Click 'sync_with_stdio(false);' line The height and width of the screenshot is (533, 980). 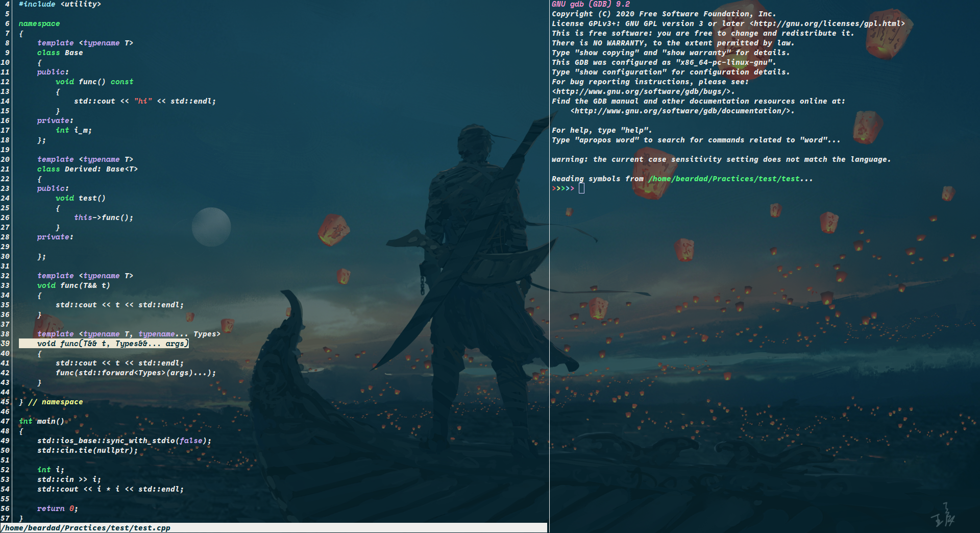coord(124,441)
